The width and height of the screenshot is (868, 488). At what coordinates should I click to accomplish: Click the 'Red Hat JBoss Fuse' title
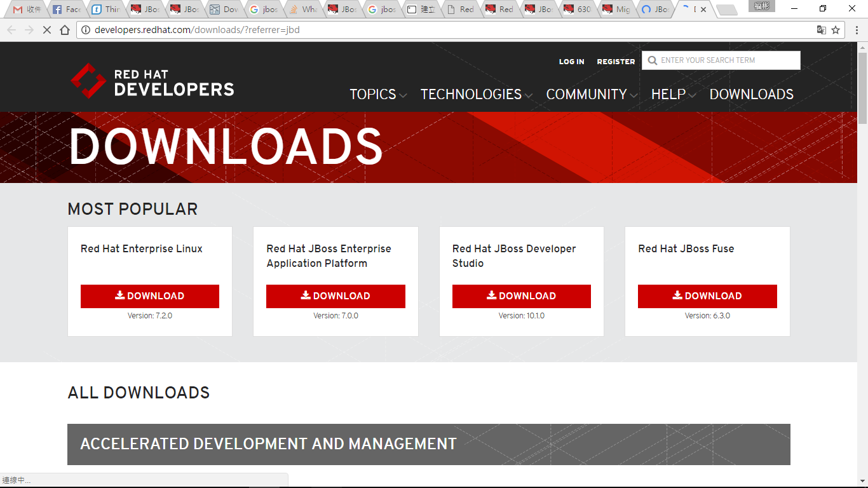pos(686,248)
